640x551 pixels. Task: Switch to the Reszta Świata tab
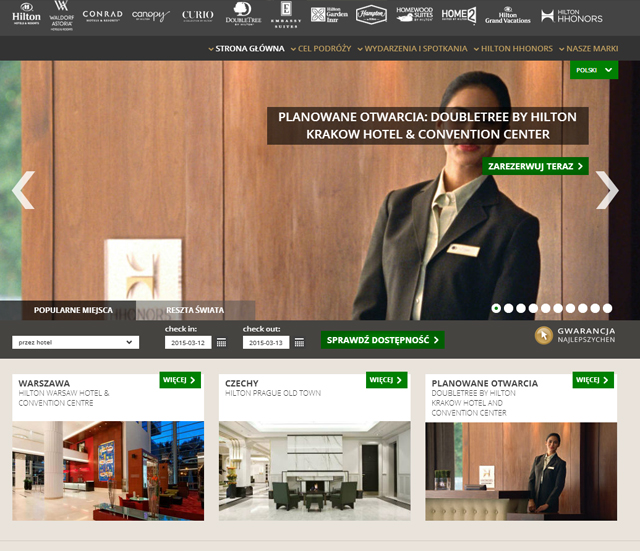pos(194,310)
